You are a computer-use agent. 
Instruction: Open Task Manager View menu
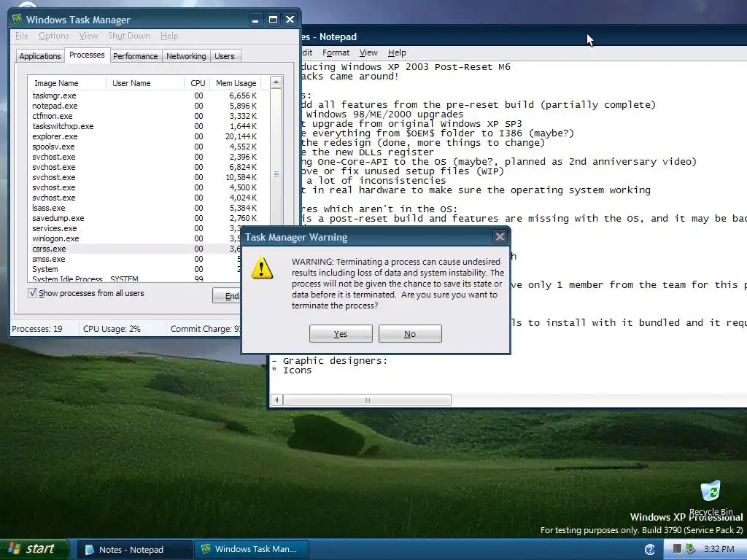88,36
